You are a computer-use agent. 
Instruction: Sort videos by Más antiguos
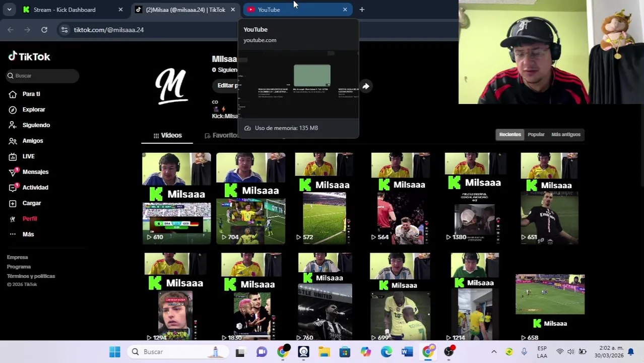[x=566, y=134]
